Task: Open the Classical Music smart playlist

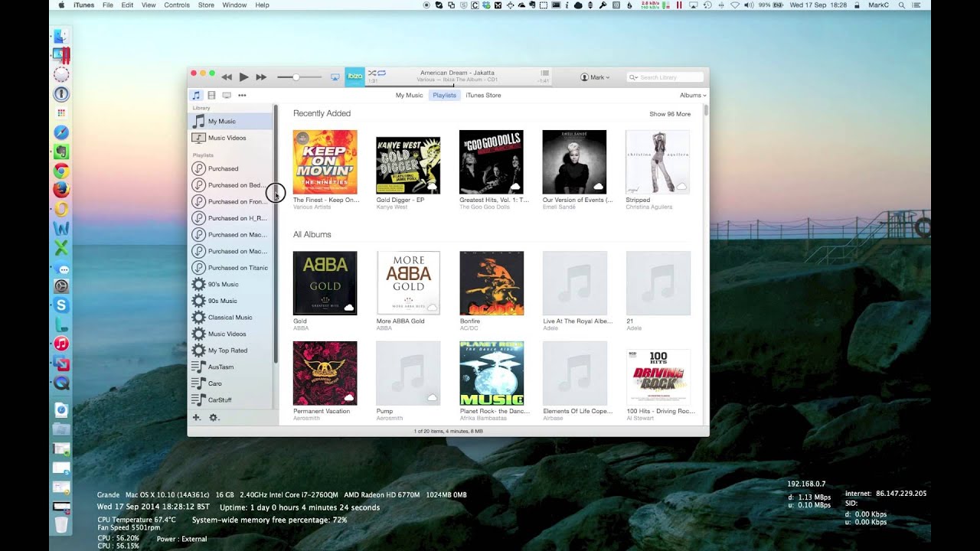Action: pos(230,317)
